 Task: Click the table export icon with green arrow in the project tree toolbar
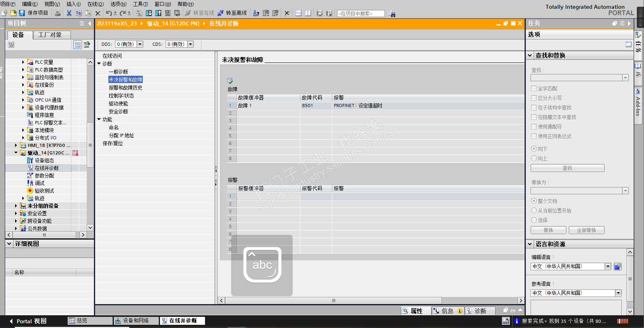pos(87,45)
